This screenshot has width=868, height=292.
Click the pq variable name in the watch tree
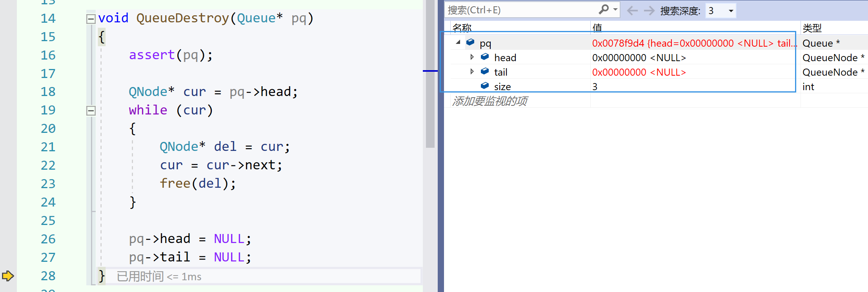pos(485,44)
